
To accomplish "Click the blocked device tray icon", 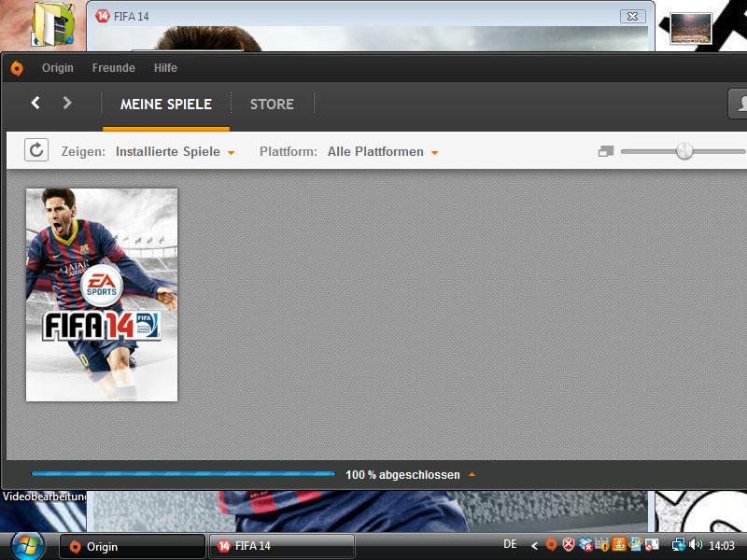I will point(652,545).
